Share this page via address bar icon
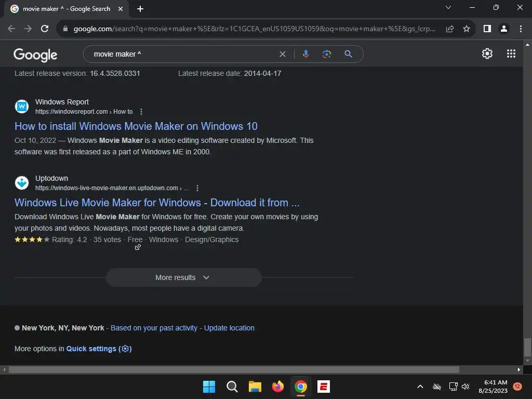This screenshot has height=399, width=532. (450, 29)
